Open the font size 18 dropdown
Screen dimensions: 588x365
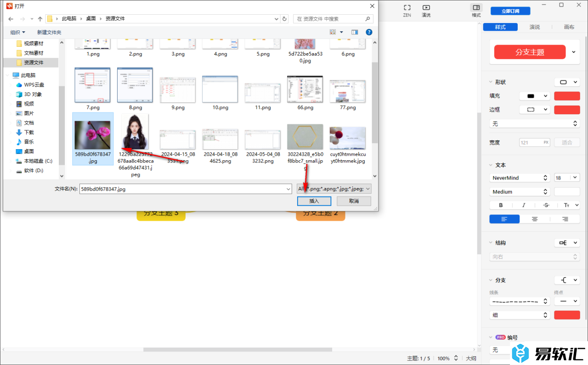pos(567,178)
